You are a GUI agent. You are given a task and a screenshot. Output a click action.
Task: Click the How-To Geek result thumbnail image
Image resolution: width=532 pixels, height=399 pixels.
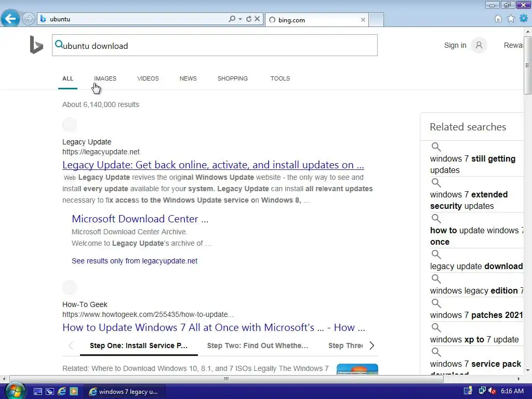coord(357,369)
